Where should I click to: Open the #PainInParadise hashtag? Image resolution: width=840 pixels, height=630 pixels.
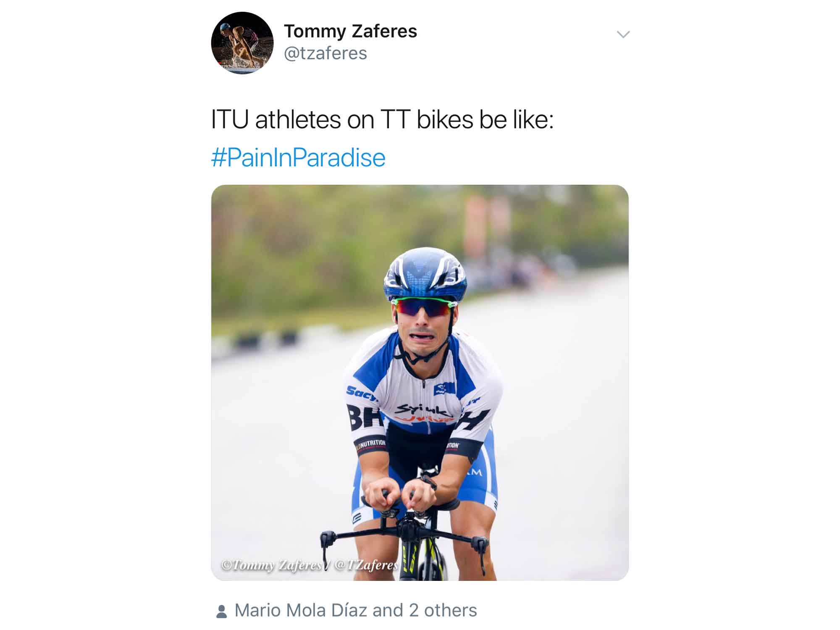[298, 158]
